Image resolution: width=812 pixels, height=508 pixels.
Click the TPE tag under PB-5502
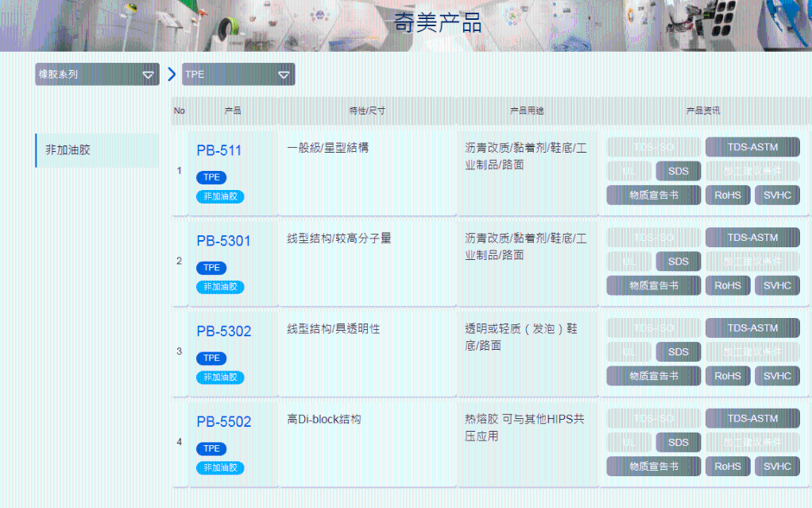(211, 449)
